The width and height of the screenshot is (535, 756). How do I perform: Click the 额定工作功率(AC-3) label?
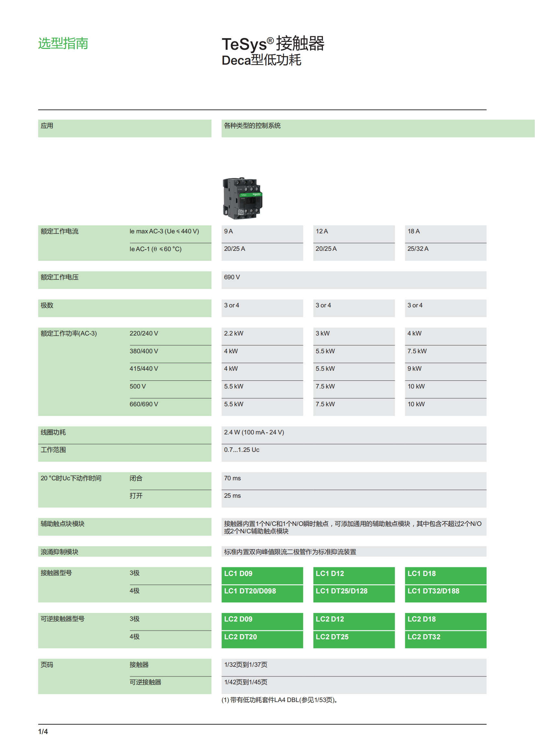point(69,333)
